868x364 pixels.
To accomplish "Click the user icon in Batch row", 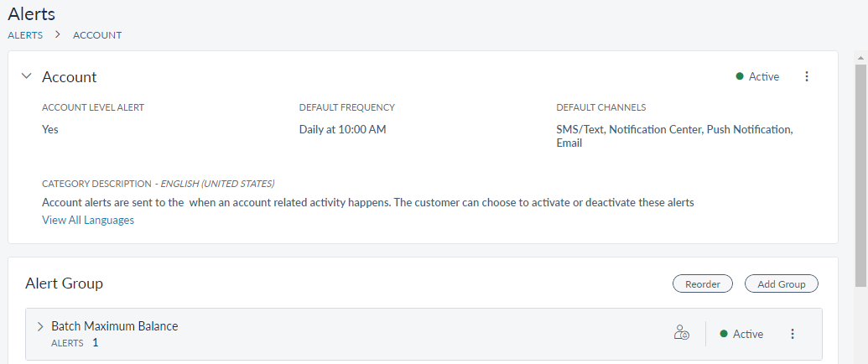I will tap(682, 334).
